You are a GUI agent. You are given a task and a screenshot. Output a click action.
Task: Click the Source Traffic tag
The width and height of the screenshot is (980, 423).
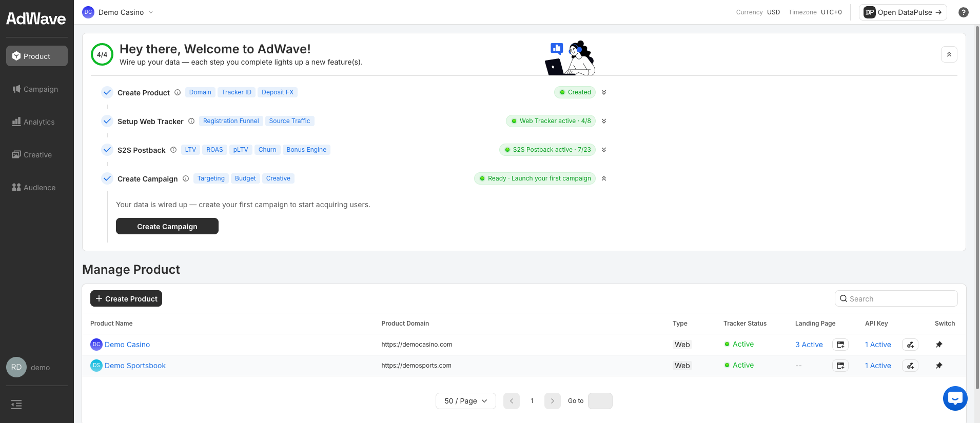pos(289,121)
